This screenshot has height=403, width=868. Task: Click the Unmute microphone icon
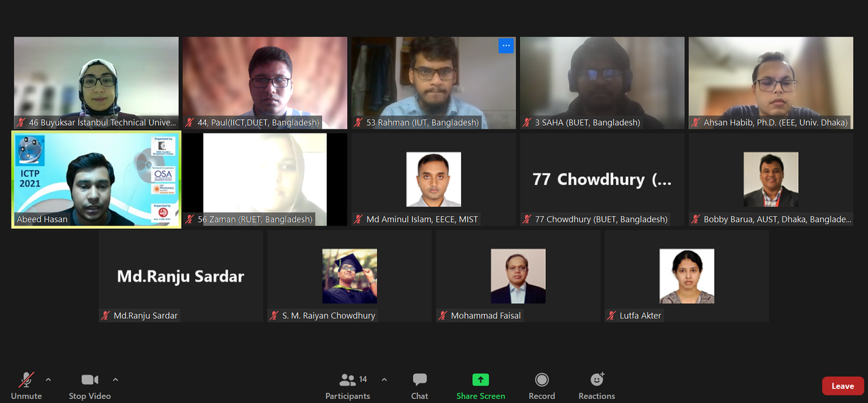point(26,380)
